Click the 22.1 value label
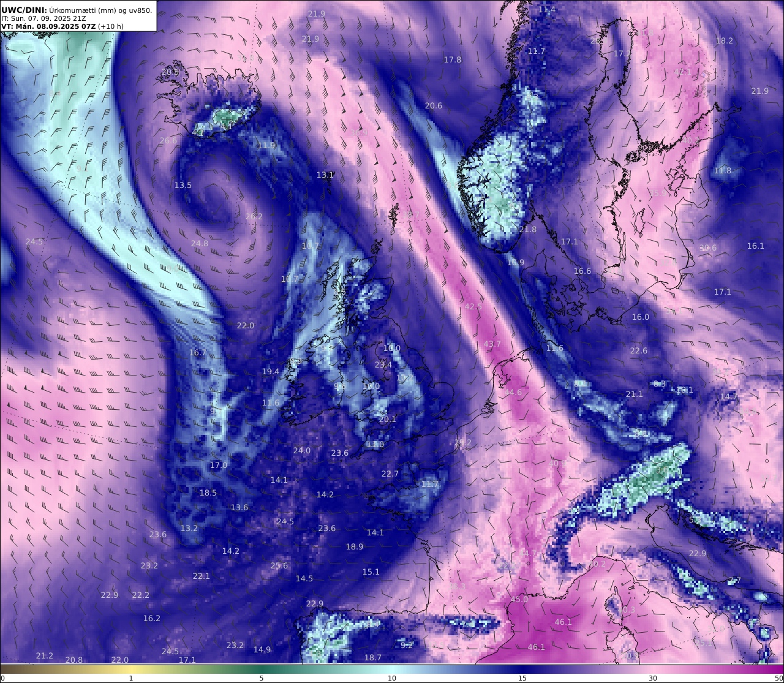Screen dimensions: 784x683 click(202, 576)
